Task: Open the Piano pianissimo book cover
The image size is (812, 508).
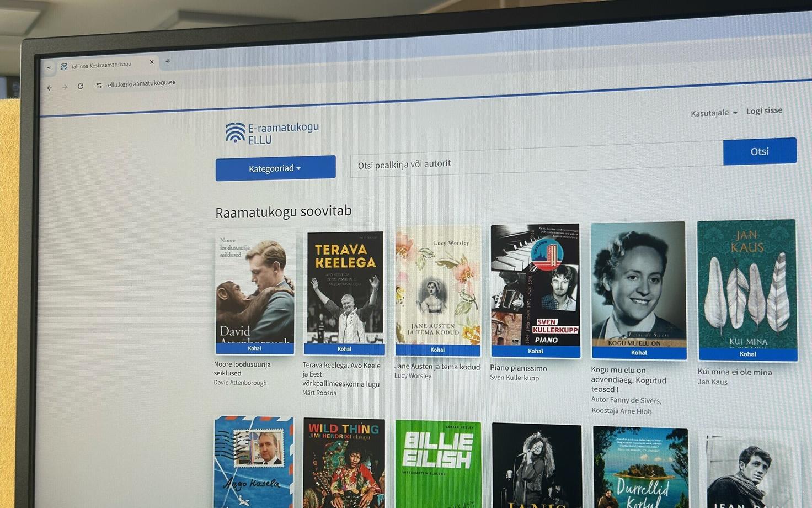Action: pos(536,290)
